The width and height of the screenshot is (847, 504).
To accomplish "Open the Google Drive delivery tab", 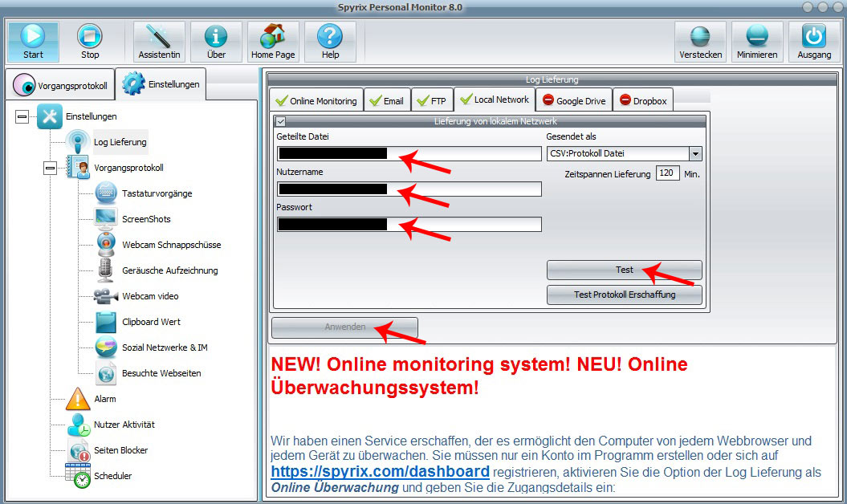I will point(574,100).
